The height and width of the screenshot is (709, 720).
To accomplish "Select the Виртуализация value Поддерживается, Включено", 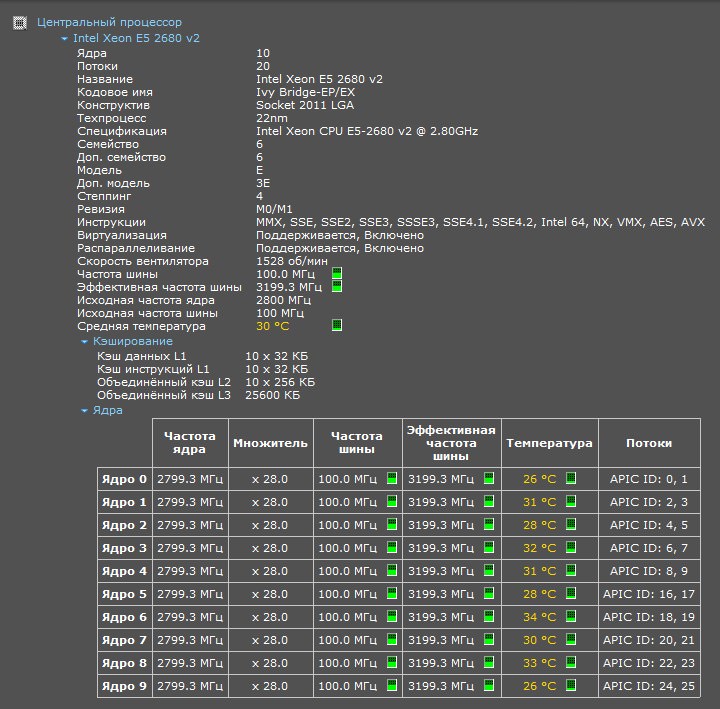I will pyautogui.click(x=340, y=236).
